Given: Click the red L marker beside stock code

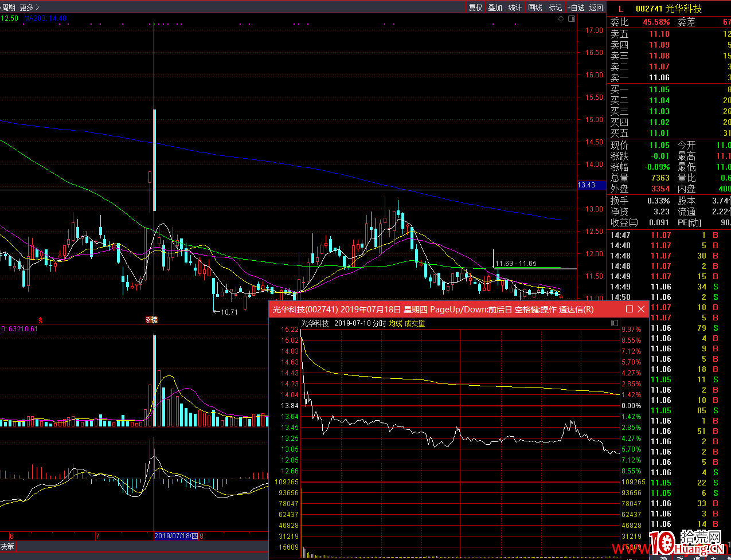Looking at the screenshot, I should click(x=620, y=9).
